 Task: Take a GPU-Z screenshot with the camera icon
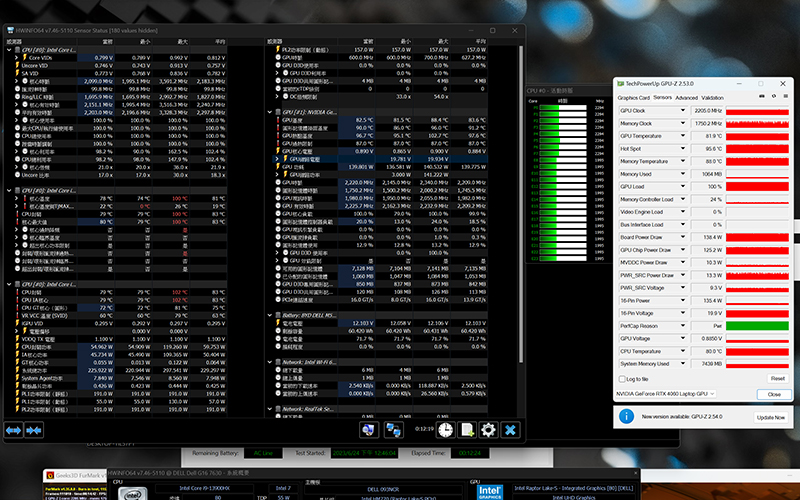(762, 96)
